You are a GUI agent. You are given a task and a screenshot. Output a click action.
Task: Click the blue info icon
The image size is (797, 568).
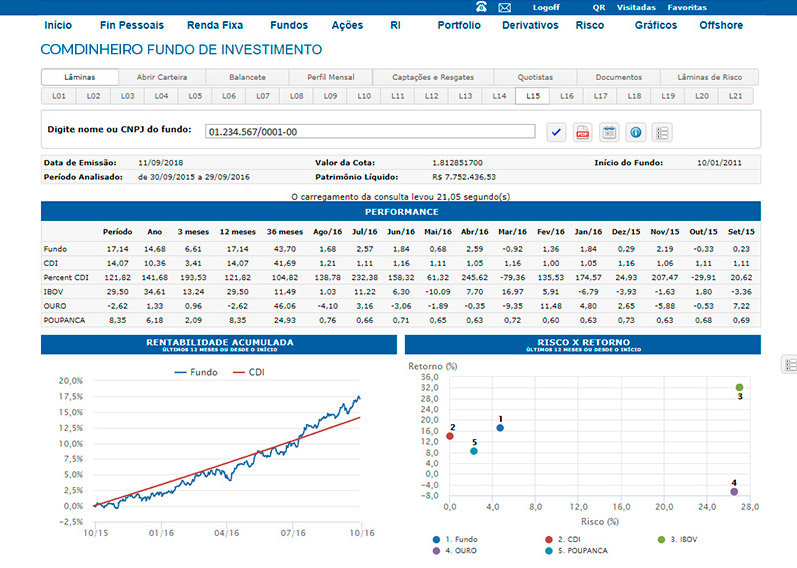[x=635, y=133]
